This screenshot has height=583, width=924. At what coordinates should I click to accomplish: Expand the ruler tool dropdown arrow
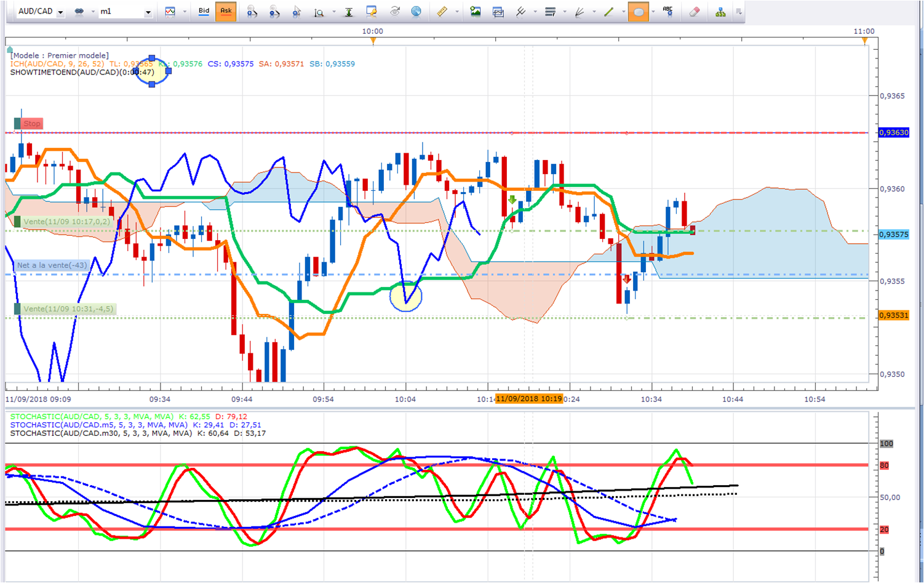[x=457, y=12]
